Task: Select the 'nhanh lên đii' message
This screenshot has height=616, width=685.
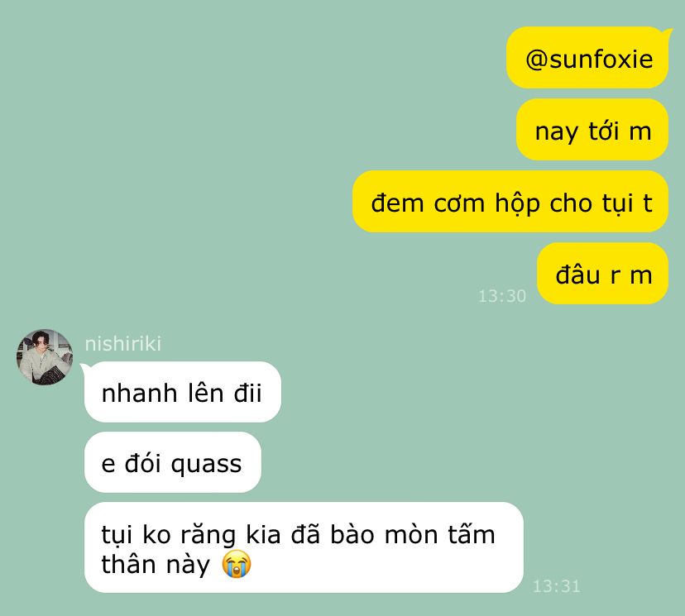Action: click(x=183, y=392)
